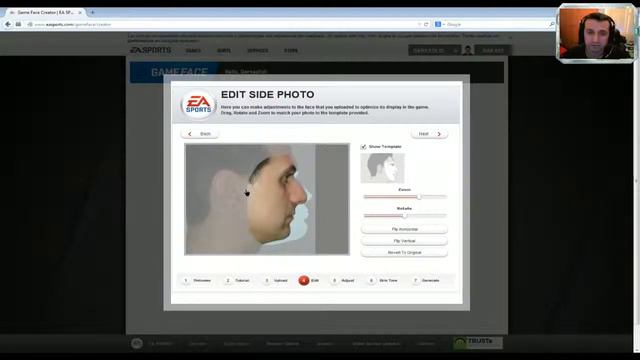Go to step 3 Upload
This screenshot has width=640, height=360.
pos(276,280)
